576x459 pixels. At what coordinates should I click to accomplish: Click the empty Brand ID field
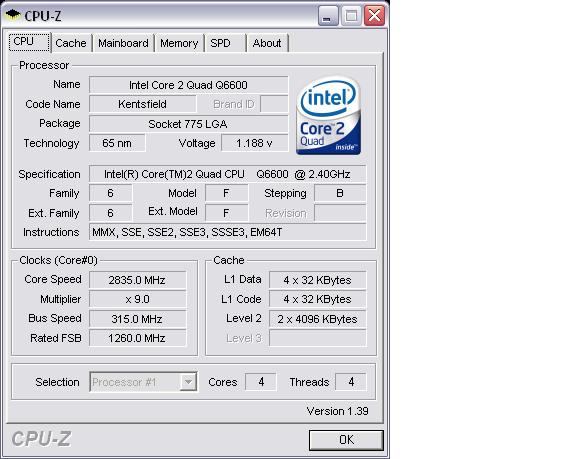point(274,104)
